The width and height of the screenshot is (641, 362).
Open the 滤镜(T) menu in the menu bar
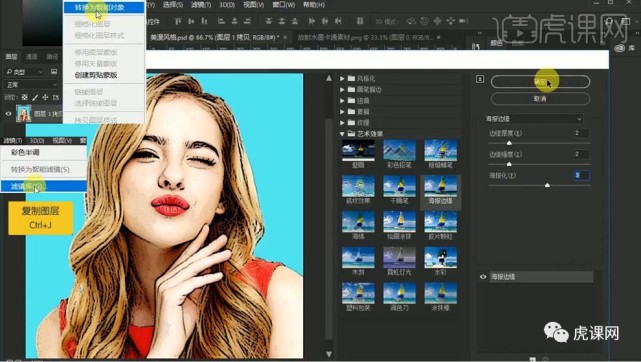pyautogui.click(x=200, y=5)
